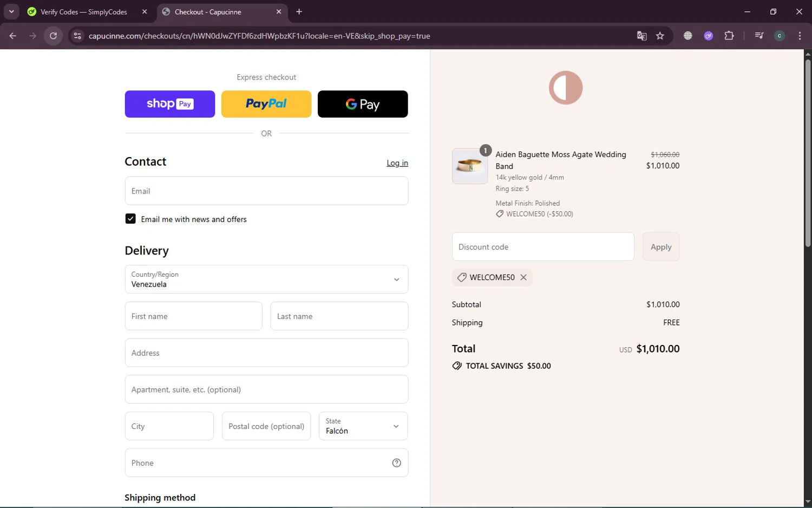Viewport: 812px width, 508px height.
Task: Open site information icon in address bar
Action: pyautogui.click(x=77, y=36)
